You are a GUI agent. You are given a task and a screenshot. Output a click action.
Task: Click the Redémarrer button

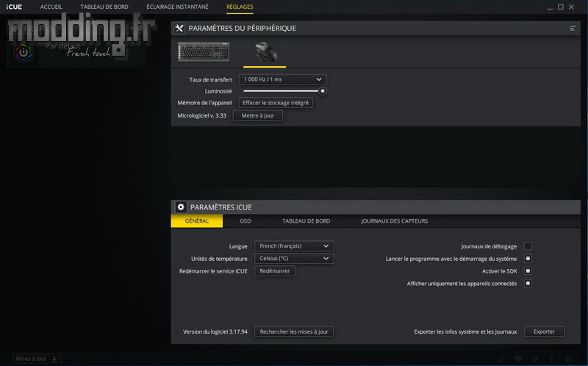pos(275,270)
